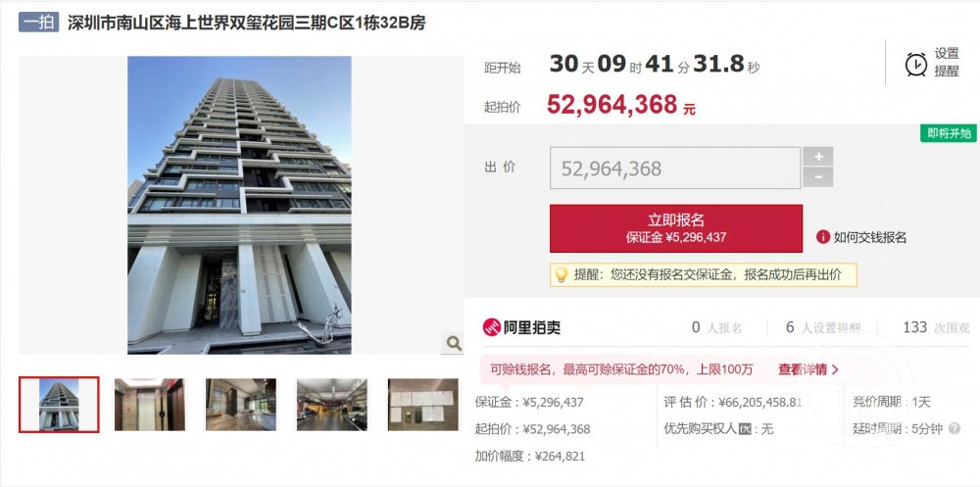The image size is (980, 487).
Task: Click the gray help icon next to 5分钟
Action: point(955,429)
